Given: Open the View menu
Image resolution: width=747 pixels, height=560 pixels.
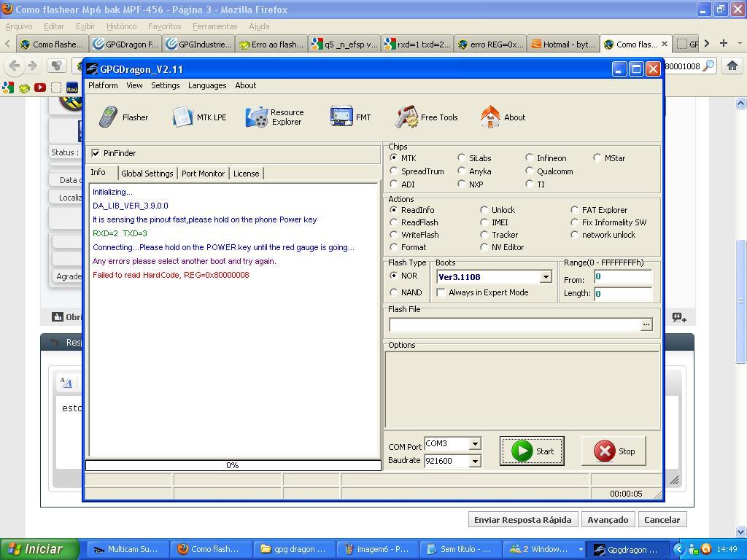Looking at the screenshot, I should (x=134, y=85).
